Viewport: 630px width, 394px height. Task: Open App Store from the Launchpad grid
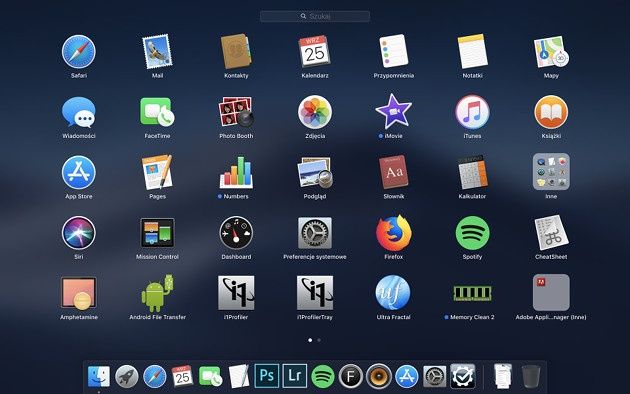coord(79,172)
